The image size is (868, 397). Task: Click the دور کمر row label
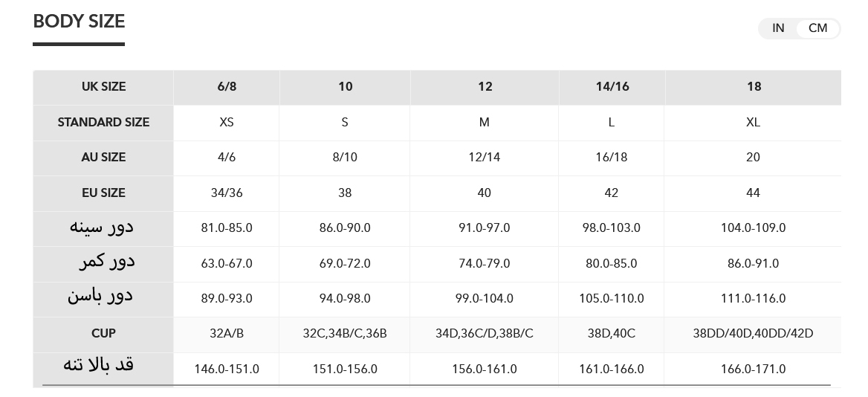(107, 262)
